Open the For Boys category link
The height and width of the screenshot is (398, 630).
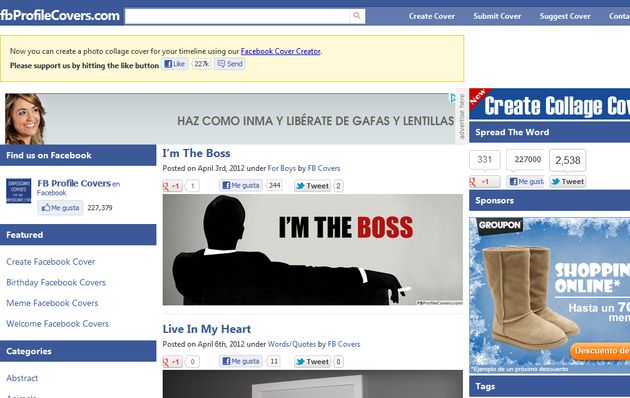click(x=282, y=168)
